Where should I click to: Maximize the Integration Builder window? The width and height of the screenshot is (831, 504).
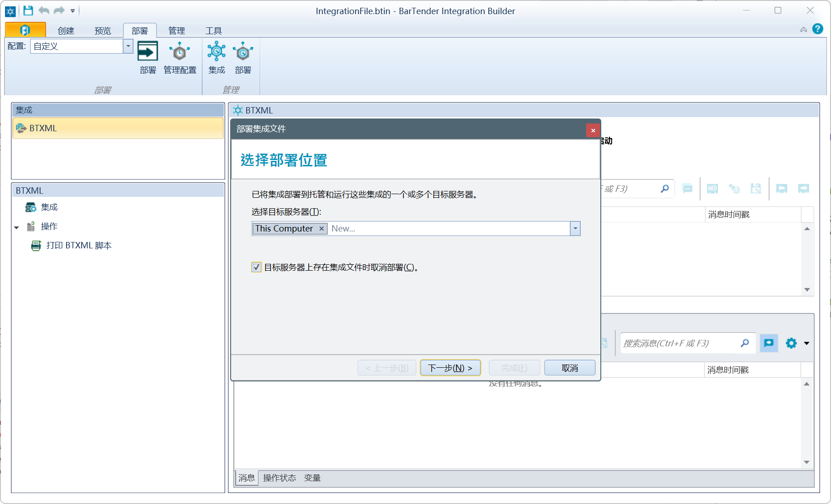pyautogui.click(x=778, y=10)
